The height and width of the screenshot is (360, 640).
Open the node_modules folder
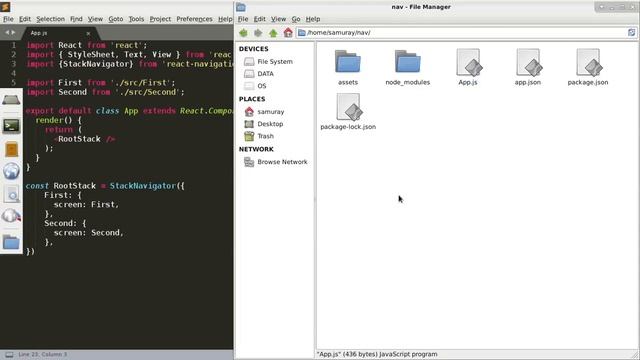pos(407,62)
